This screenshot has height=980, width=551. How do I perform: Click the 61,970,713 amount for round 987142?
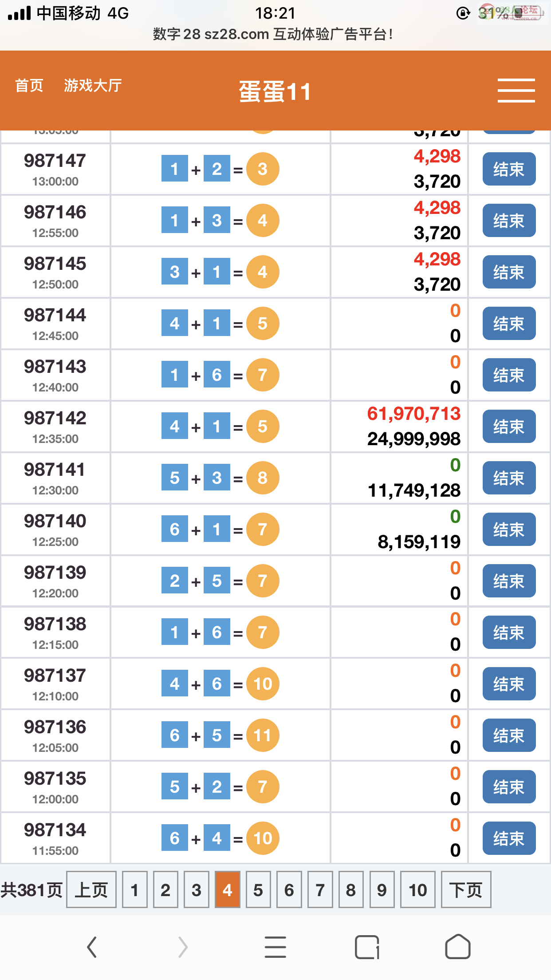click(413, 414)
